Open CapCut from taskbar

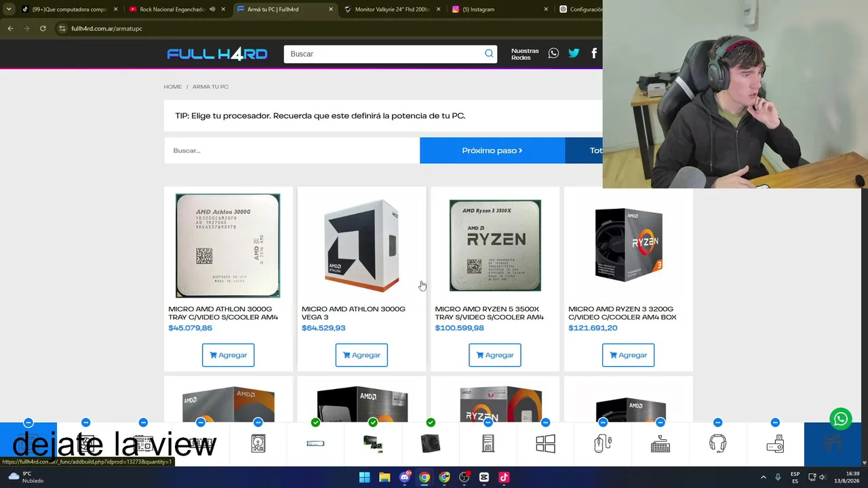click(484, 477)
